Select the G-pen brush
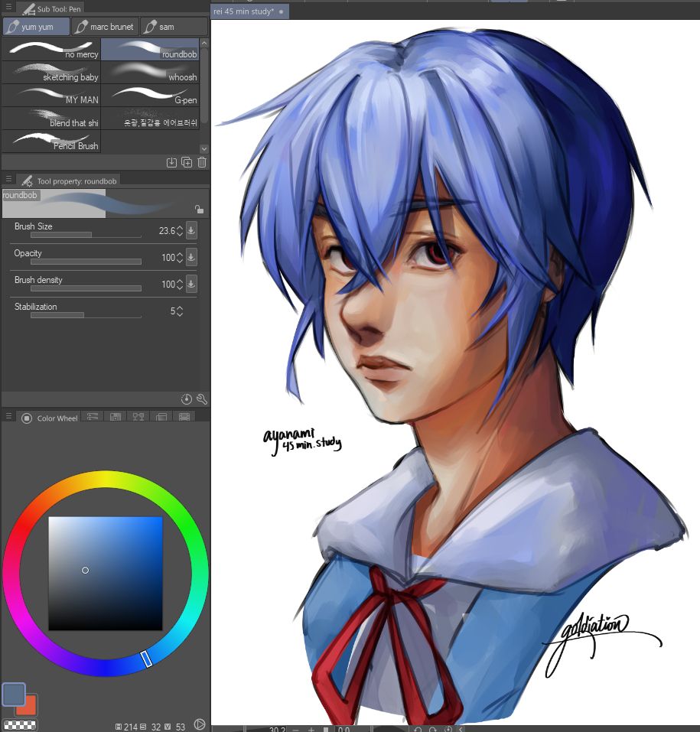 150,96
